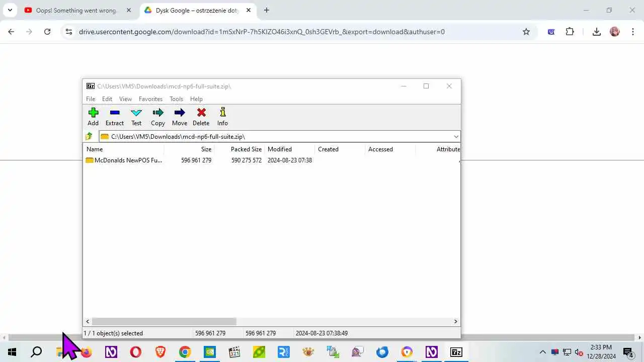This screenshot has width=644, height=362.
Task: Open the 7-Zip taskbar button
Action: [456, 352]
